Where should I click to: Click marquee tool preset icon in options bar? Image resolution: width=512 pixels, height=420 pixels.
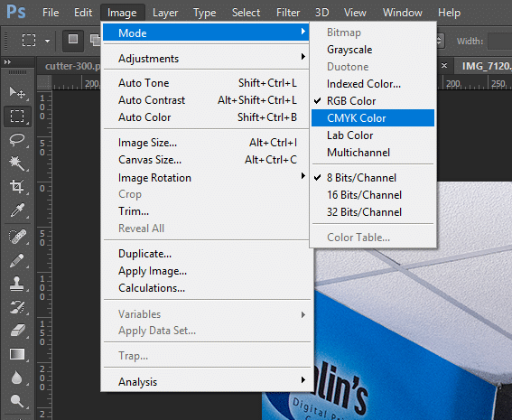(29, 41)
